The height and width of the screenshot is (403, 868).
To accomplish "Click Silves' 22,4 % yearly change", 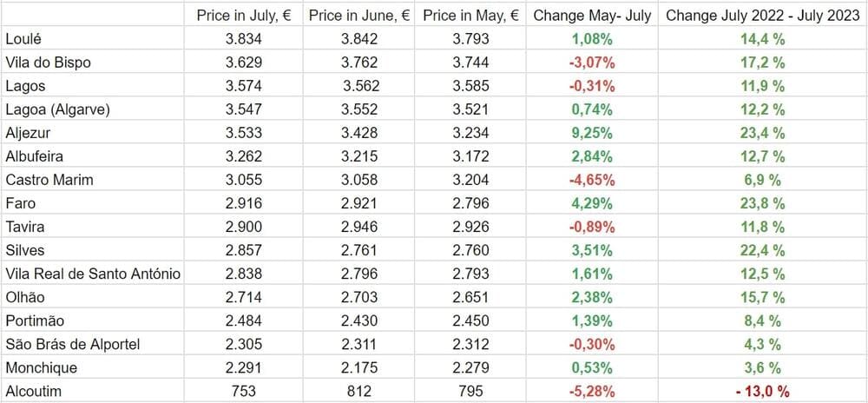I will click(761, 250).
